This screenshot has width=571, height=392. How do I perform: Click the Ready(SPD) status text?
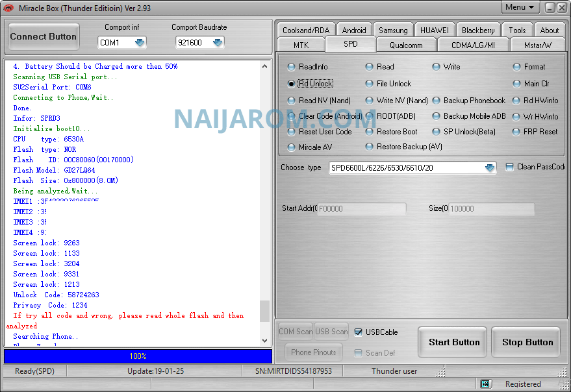point(34,371)
